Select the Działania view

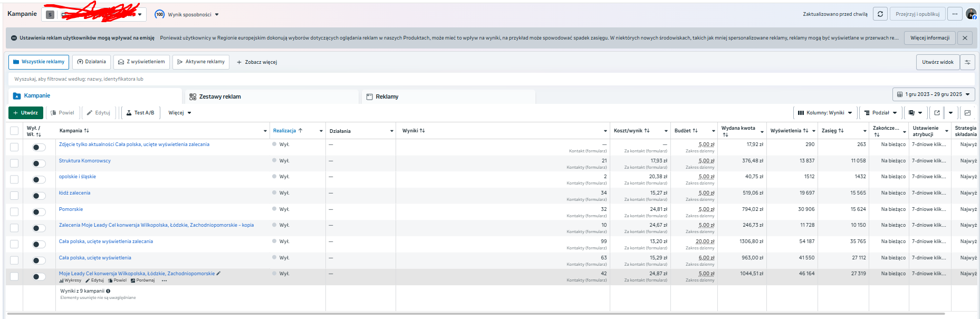pyautogui.click(x=91, y=62)
